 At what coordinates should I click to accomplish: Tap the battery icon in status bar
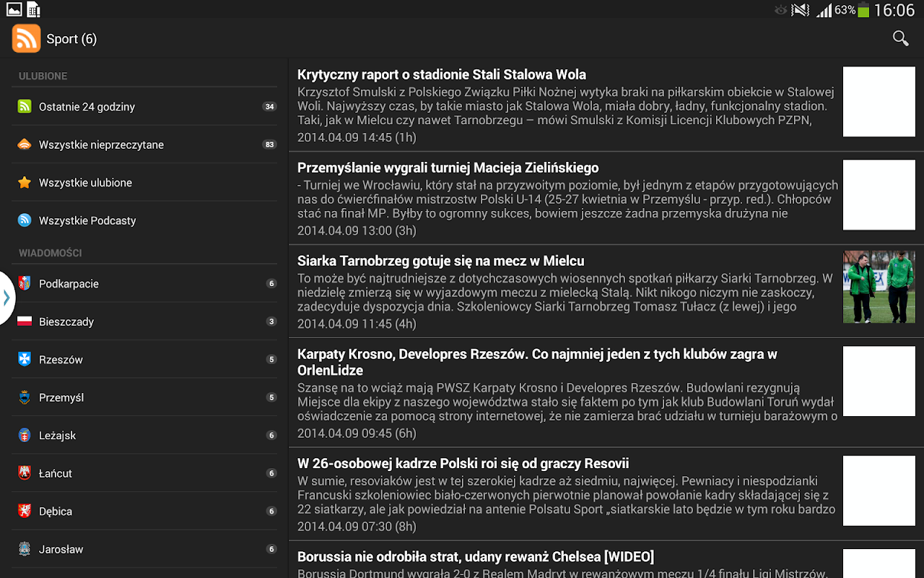coord(863,10)
